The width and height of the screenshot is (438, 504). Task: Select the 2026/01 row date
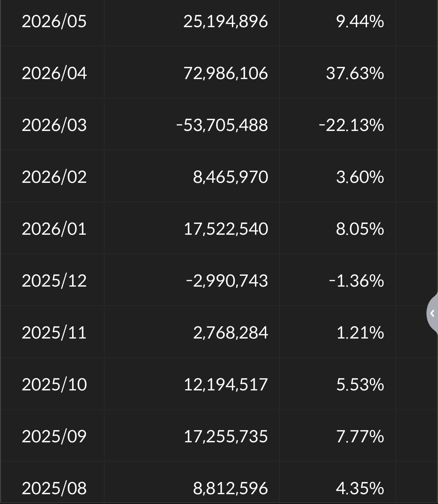coord(54,229)
